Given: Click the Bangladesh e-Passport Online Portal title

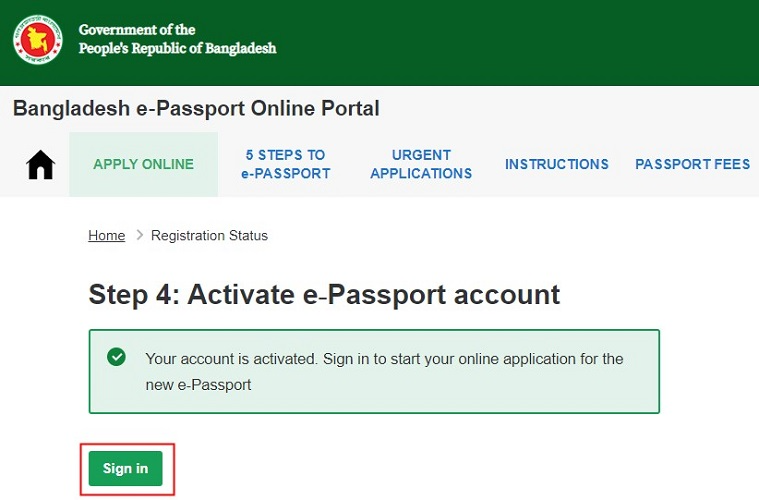Looking at the screenshot, I should pos(196,108).
